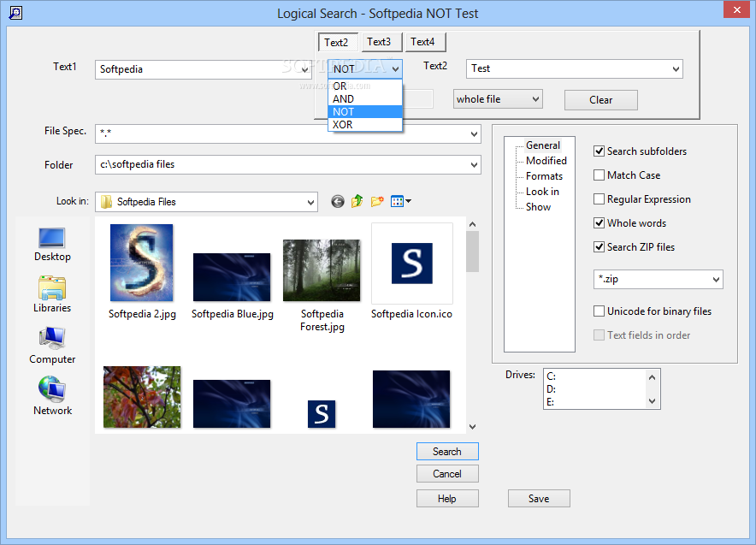
Task: Enable Unicode for binary files checkbox
Action: (599, 311)
